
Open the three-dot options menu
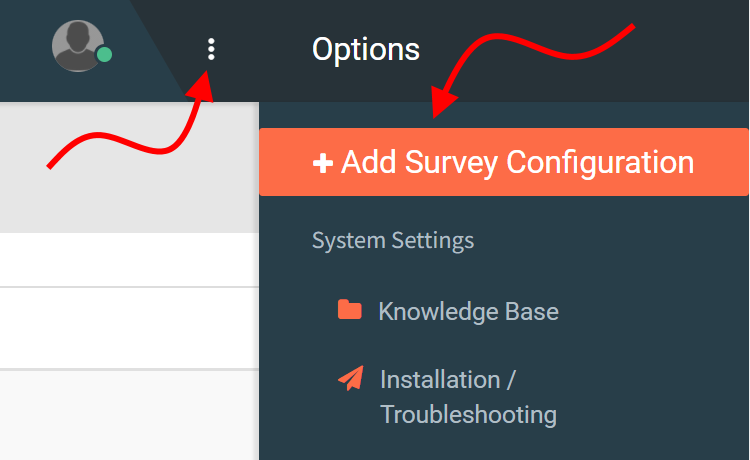point(211,49)
